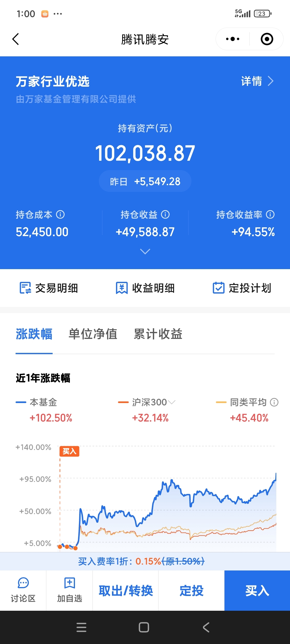Image resolution: width=290 pixels, height=644 pixels.
Task: Switch to 累计收益 tab
Action: click(158, 334)
